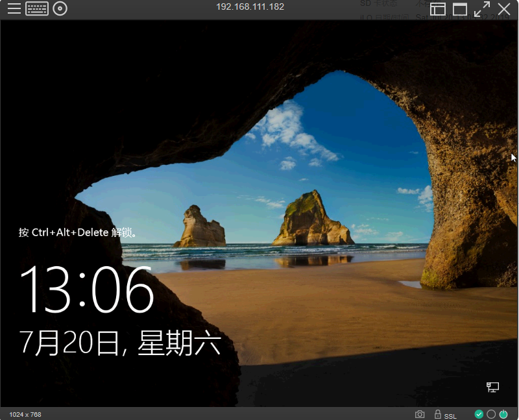This screenshot has width=519, height=420.
Task: Switch console to docked window layout
Action: [438, 9]
